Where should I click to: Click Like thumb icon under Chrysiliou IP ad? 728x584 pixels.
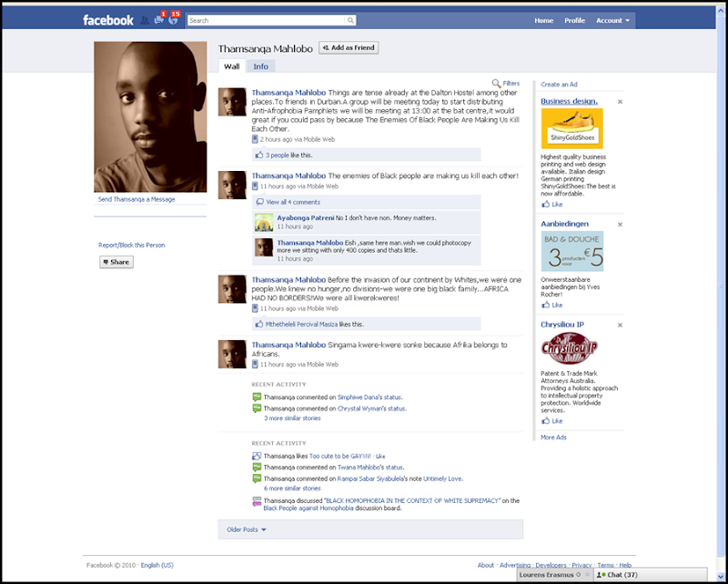[x=545, y=421]
